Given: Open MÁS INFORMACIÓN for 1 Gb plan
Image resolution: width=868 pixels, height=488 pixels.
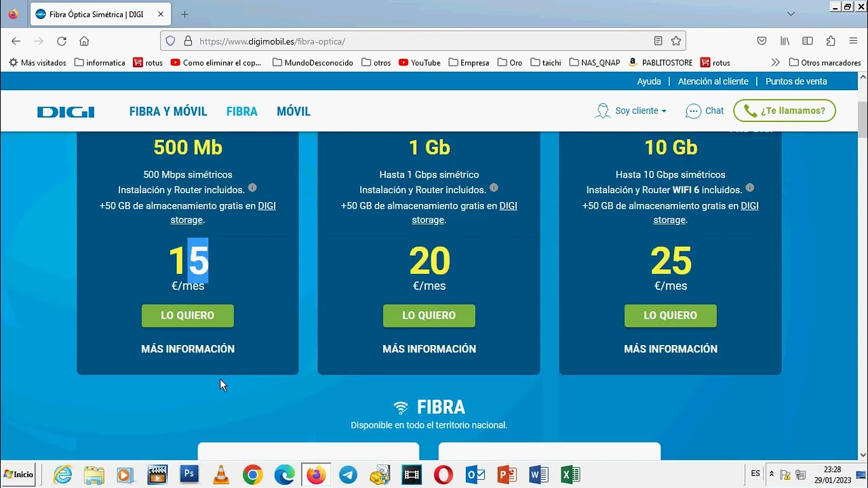Looking at the screenshot, I should pos(429,349).
